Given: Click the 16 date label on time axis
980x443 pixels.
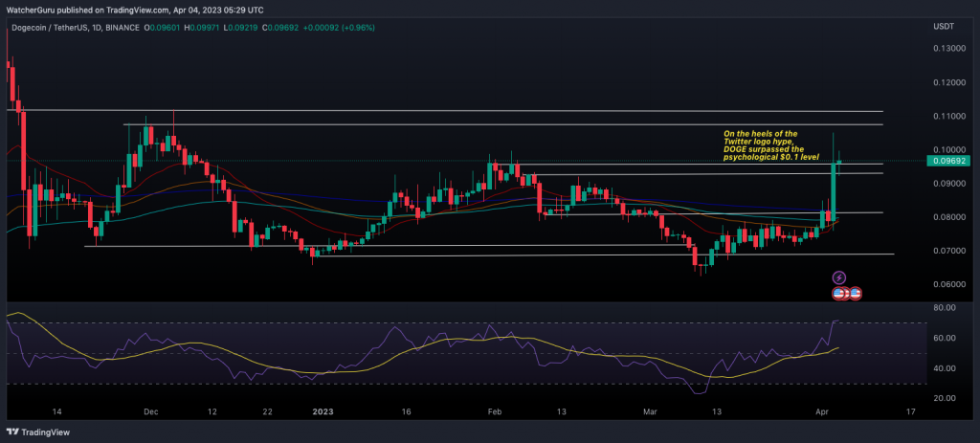Looking at the screenshot, I should point(406,411).
